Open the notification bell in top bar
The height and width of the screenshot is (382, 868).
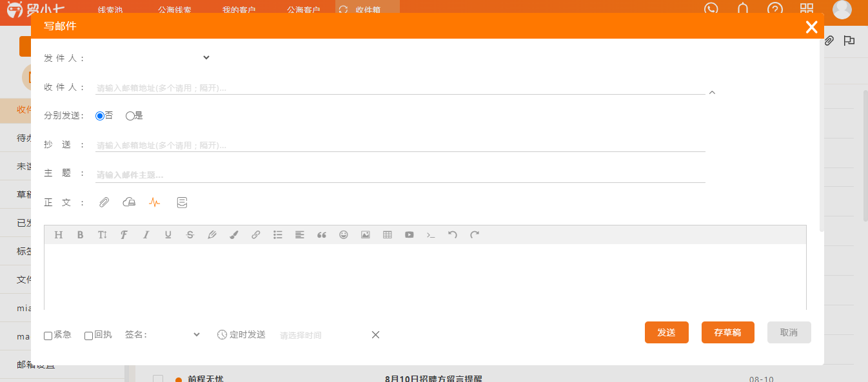pyautogui.click(x=743, y=9)
